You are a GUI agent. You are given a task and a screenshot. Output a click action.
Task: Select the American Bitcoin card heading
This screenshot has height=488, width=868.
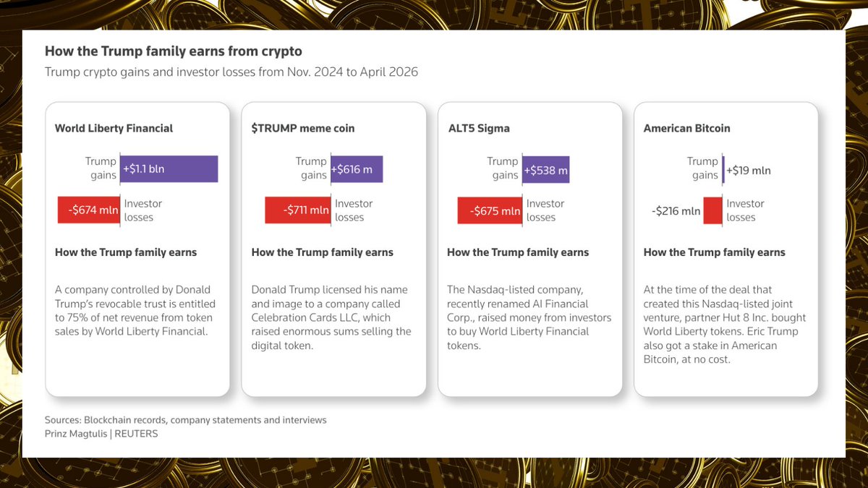pyautogui.click(x=687, y=128)
